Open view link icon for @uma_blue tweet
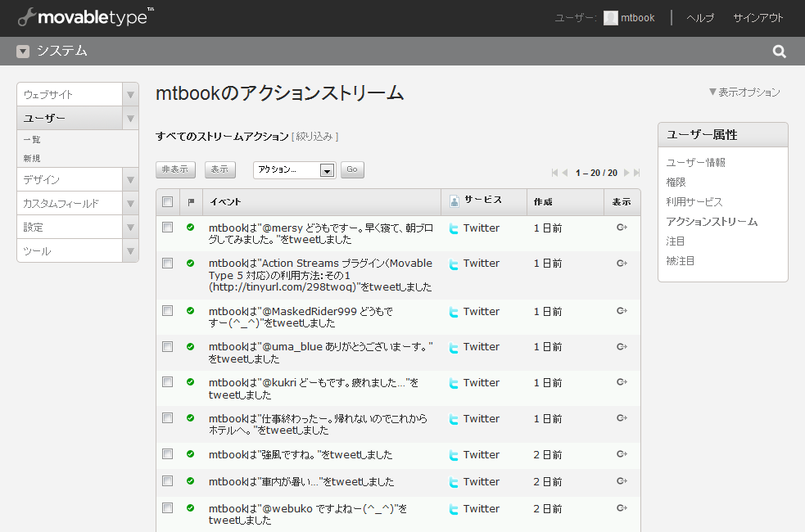Screen dimensions: 805x532 tap(622, 347)
